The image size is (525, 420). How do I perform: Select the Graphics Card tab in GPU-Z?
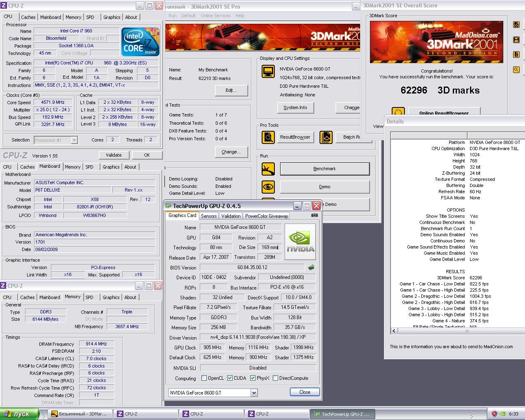[182, 215]
